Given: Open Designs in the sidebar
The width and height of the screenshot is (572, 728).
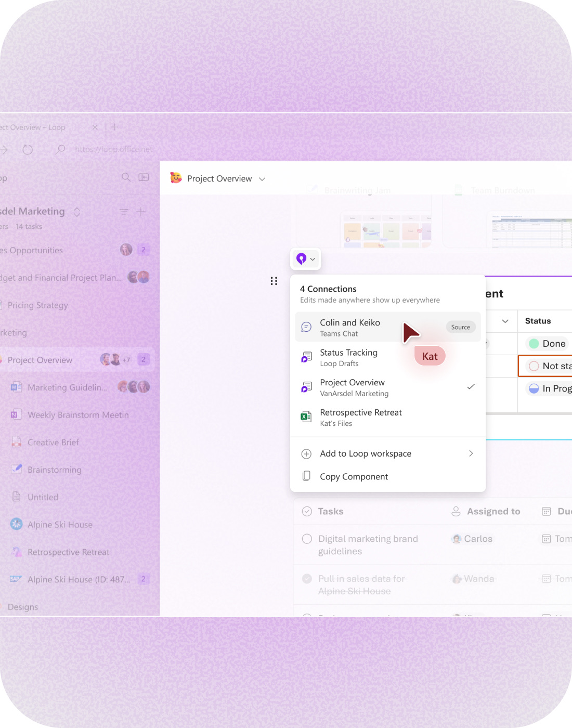Looking at the screenshot, I should (75, 607).
